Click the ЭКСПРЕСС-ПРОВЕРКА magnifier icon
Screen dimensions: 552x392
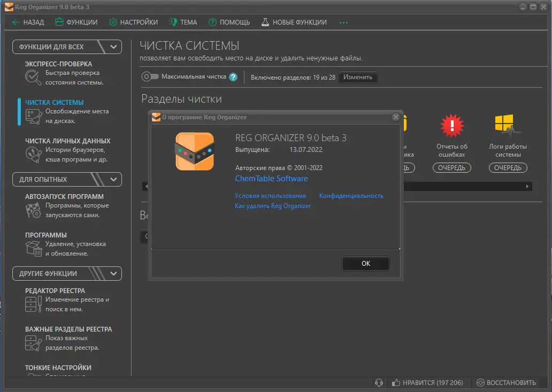[33, 78]
